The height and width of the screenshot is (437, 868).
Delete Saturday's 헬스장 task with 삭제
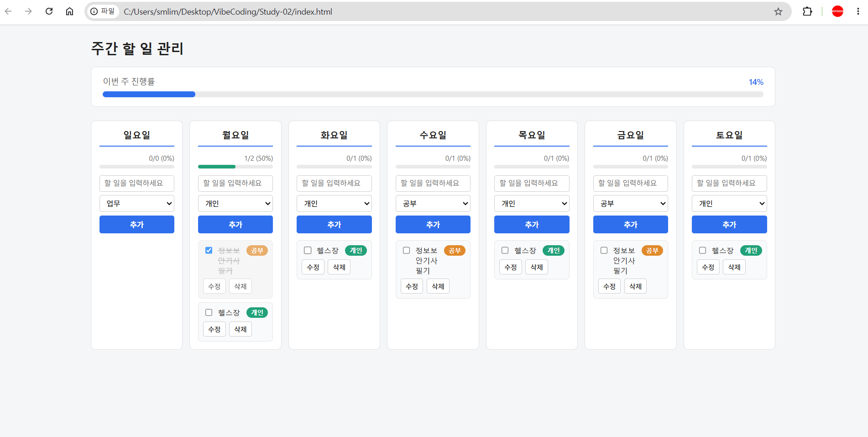734,267
